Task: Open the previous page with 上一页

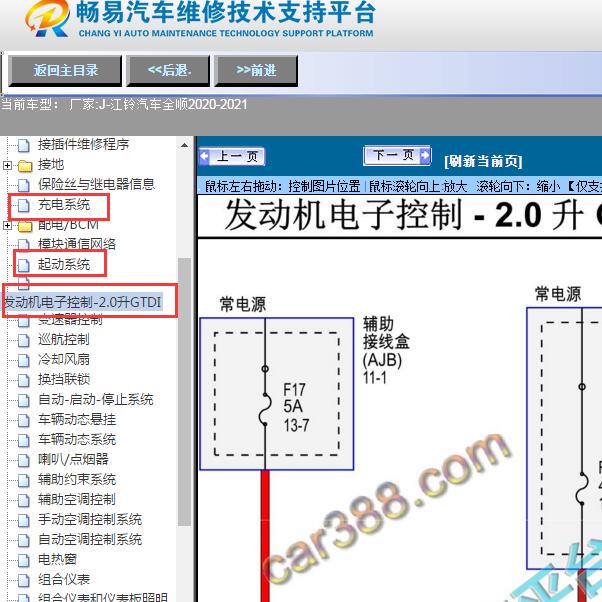Action: [232, 157]
